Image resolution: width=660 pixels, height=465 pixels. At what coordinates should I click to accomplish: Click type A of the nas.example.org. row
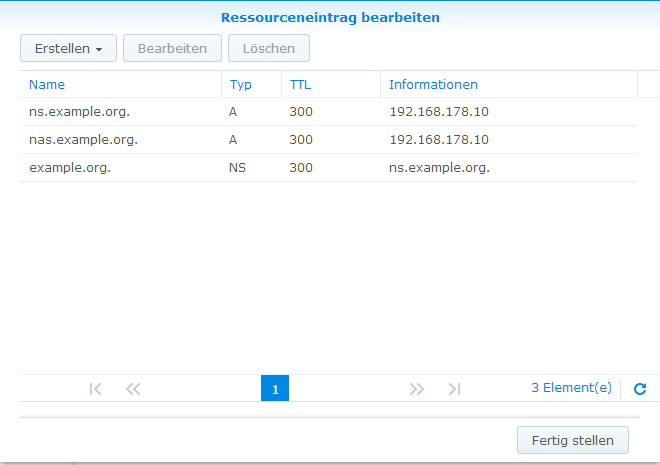tap(233, 140)
